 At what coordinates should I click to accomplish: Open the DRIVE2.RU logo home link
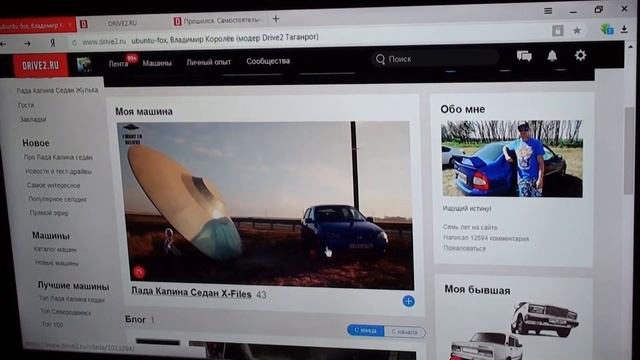click(40, 65)
